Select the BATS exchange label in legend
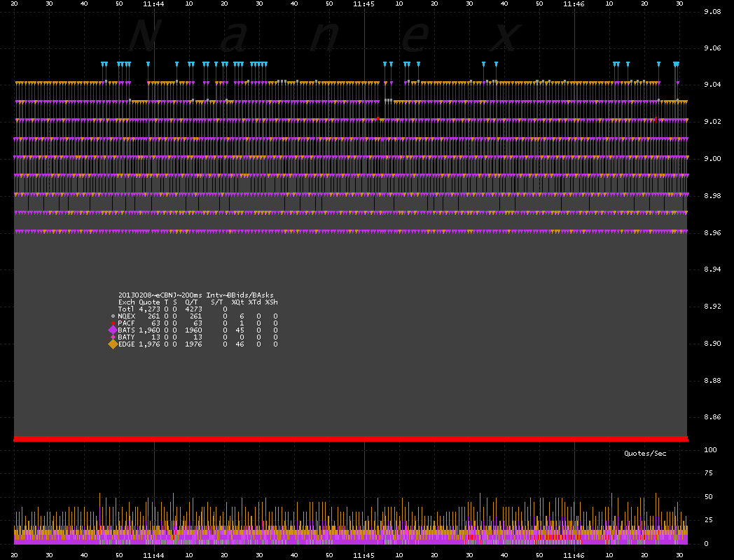 (x=126, y=330)
